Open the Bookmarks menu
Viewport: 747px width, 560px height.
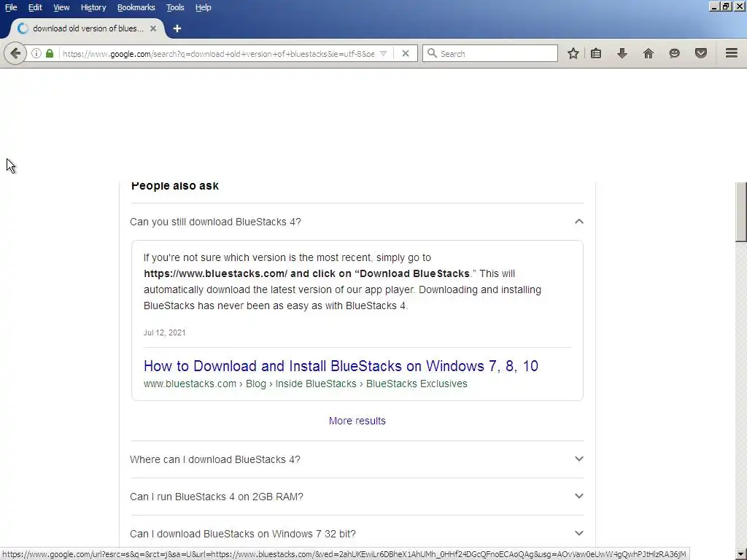(136, 7)
